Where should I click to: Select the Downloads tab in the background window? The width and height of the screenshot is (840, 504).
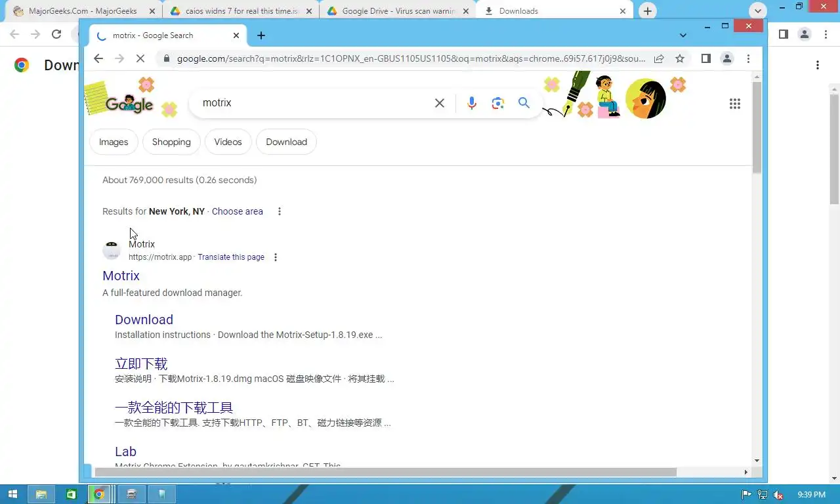555,11
